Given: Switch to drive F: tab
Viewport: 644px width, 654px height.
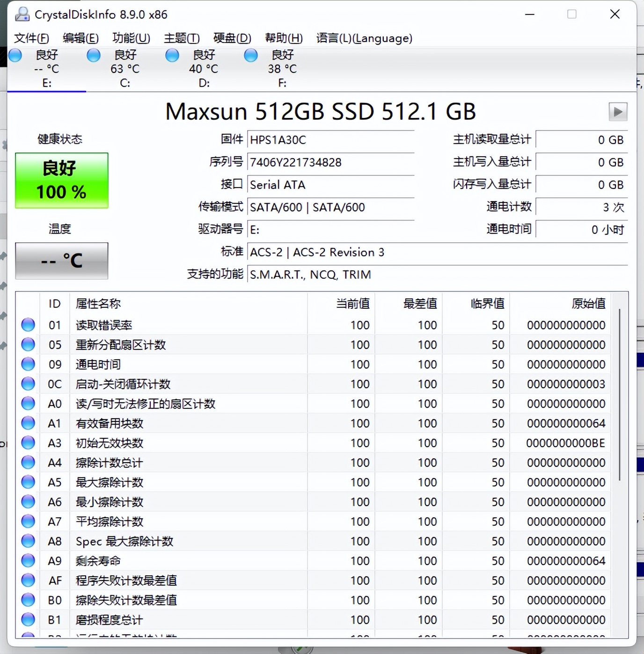Looking at the screenshot, I should (x=282, y=68).
